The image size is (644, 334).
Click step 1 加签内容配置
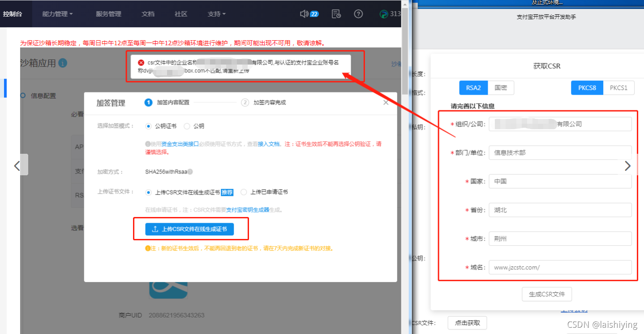tap(167, 103)
